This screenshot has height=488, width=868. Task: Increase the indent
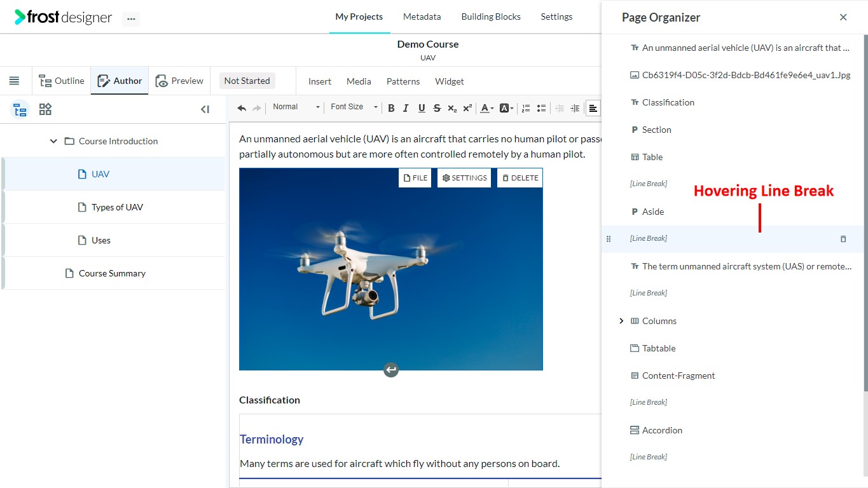point(575,108)
